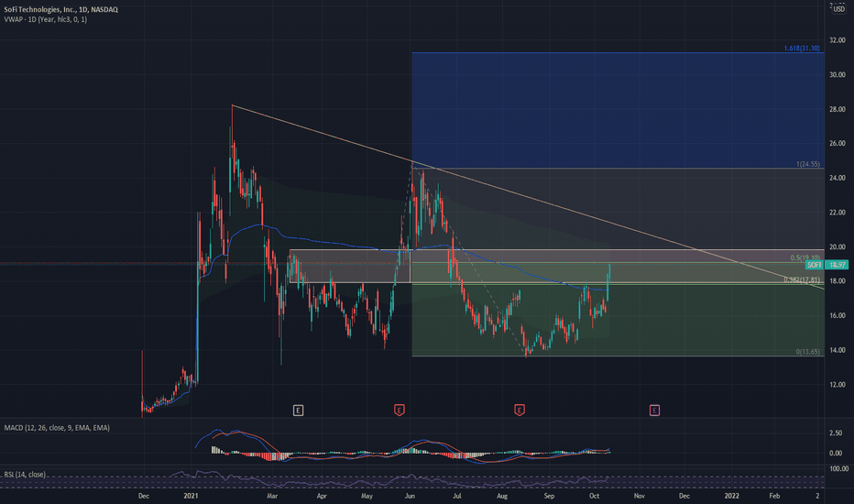Click Nov on the time axis
The image size is (854, 504).
639,496
